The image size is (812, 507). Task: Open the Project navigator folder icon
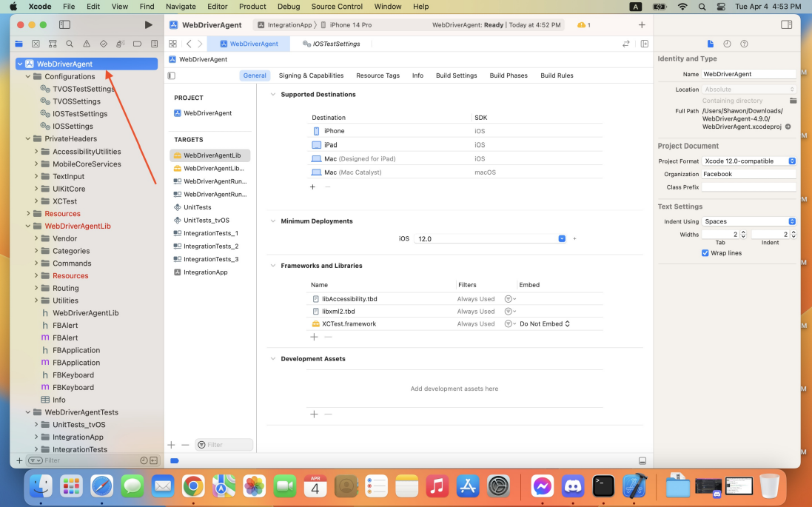click(19, 44)
